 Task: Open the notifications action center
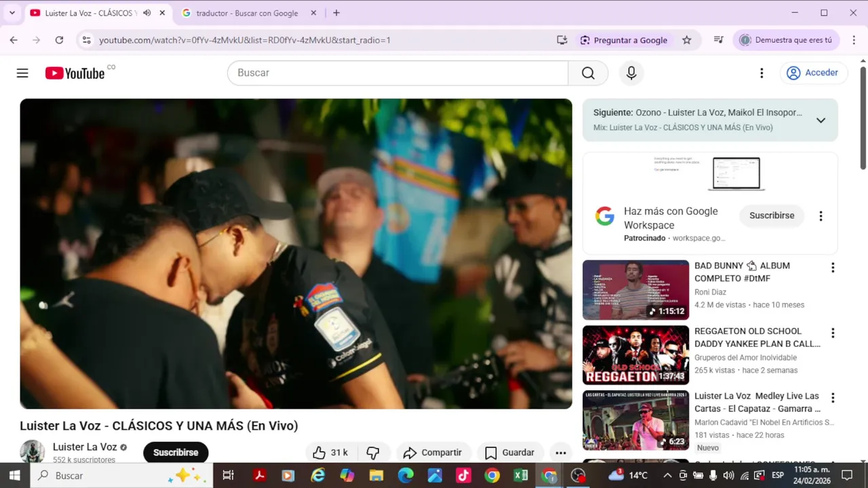coord(846,475)
